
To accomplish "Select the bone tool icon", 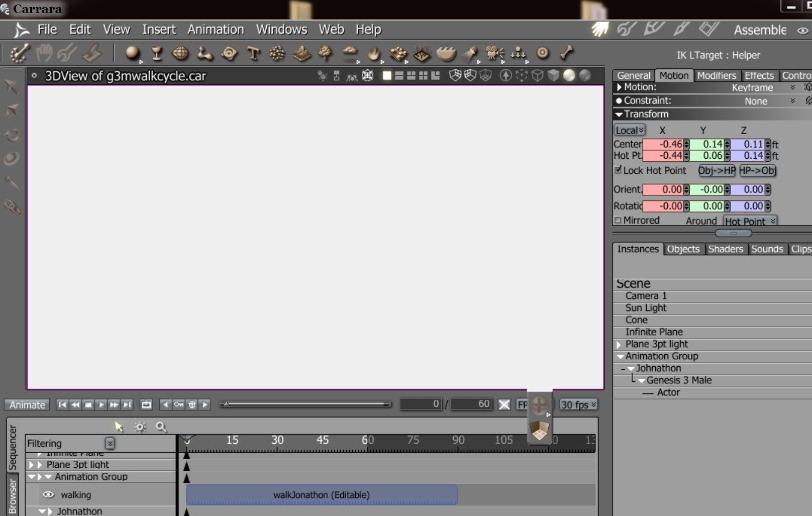I will tap(567, 53).
